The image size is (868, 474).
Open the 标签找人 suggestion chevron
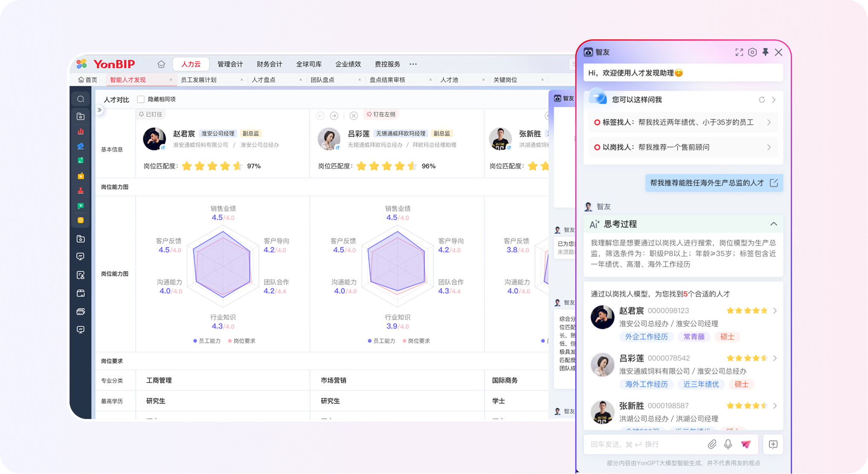coord(769,122)
